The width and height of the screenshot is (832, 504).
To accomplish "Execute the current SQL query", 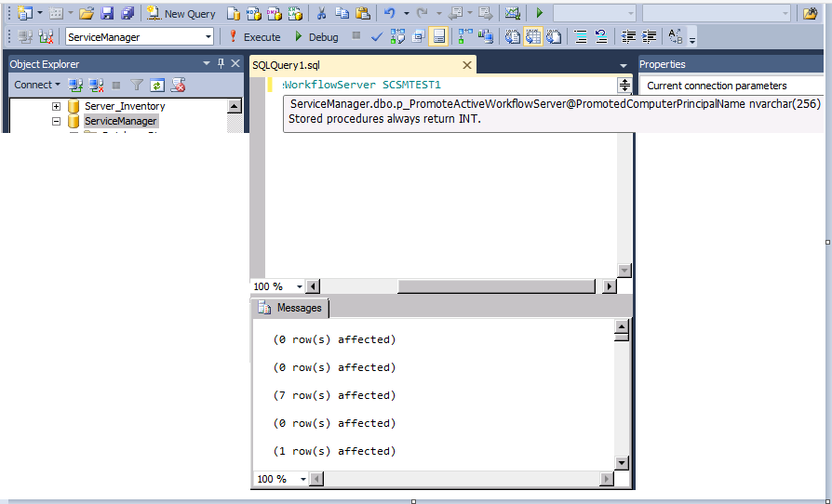I will point(254,36).
